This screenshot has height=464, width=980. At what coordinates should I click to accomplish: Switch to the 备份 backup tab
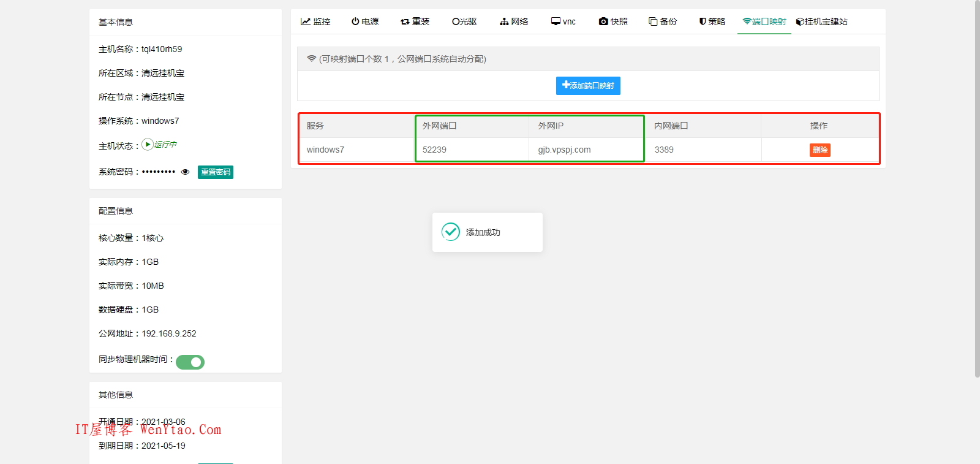(x=663, y=21)
